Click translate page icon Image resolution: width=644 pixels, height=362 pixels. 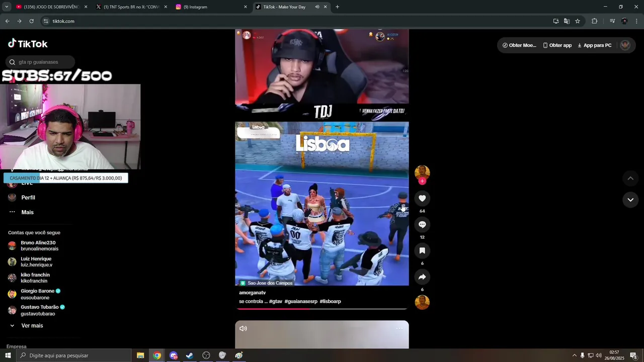click(567, 21)
